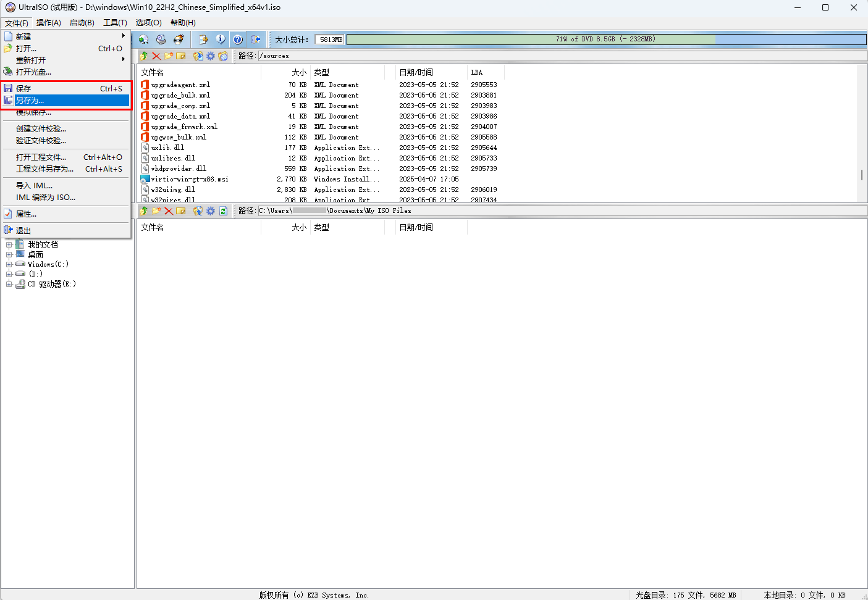Click the Office icon beside upgradeagent.xml
Viewport: 868px width, 600px height.
click(145, 85)
